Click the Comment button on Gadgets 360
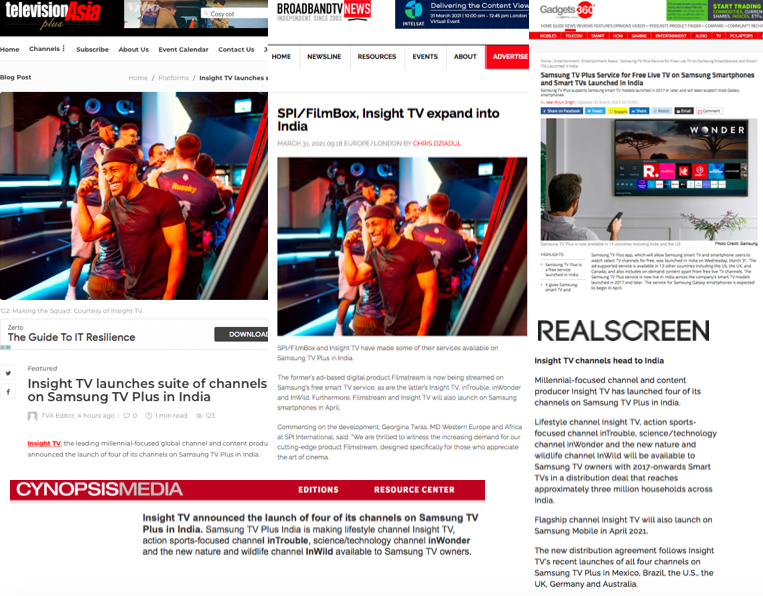The image size is (763, 596). pos(709,111)
